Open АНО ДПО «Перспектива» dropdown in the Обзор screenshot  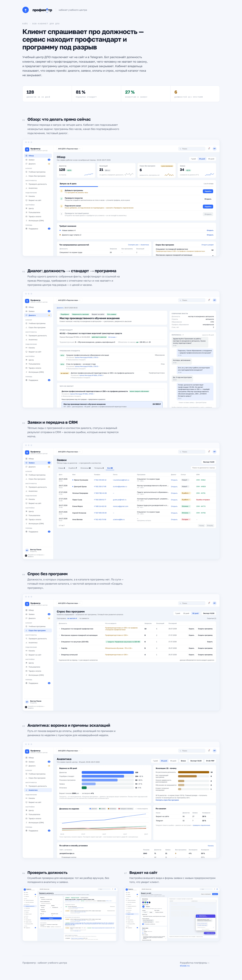point(69,149)
